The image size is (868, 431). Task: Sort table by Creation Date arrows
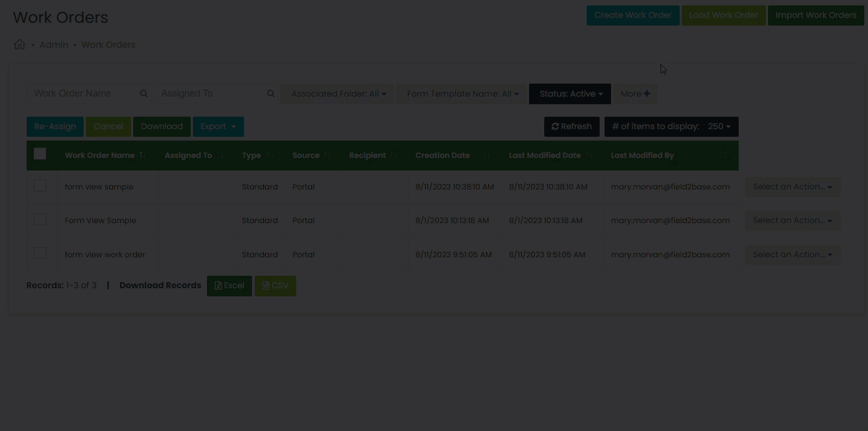tap(487, 155)
